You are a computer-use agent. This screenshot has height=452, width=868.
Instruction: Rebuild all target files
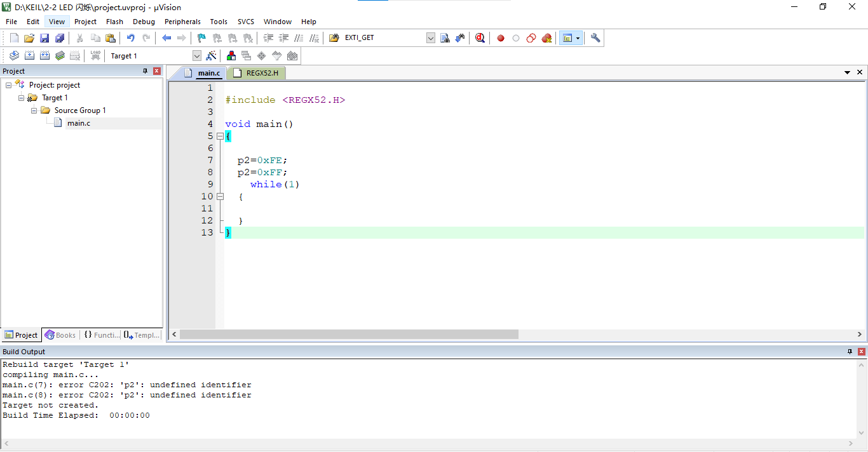click(x=44, y=56)
